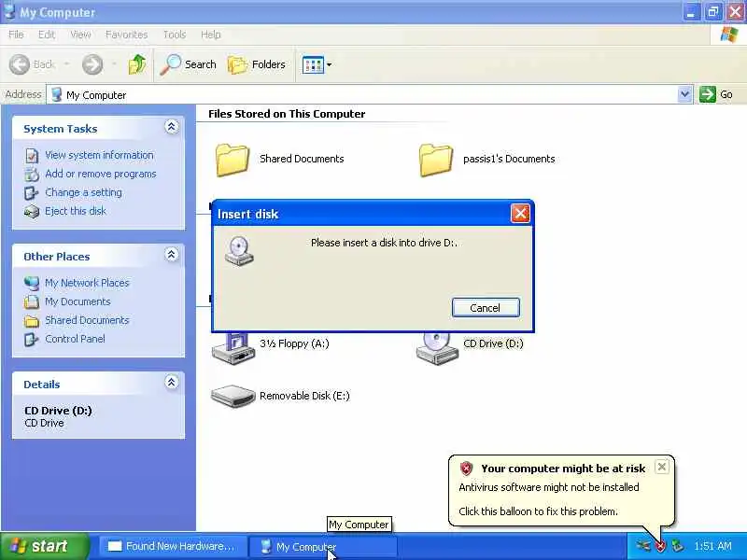The width and height of the screenshot is (747, 560).
Task: Toggle the Folders pane
Action: (x=257, y=64)
